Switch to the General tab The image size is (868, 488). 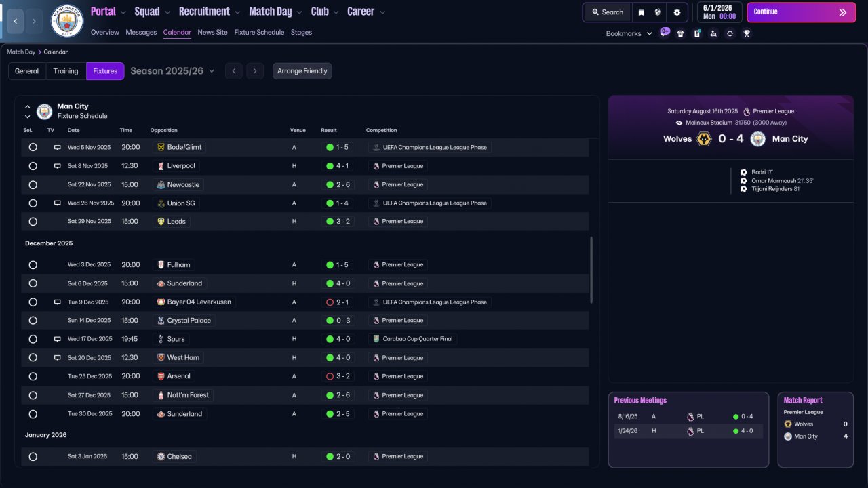pyautogui.click(x=27, y=71)
